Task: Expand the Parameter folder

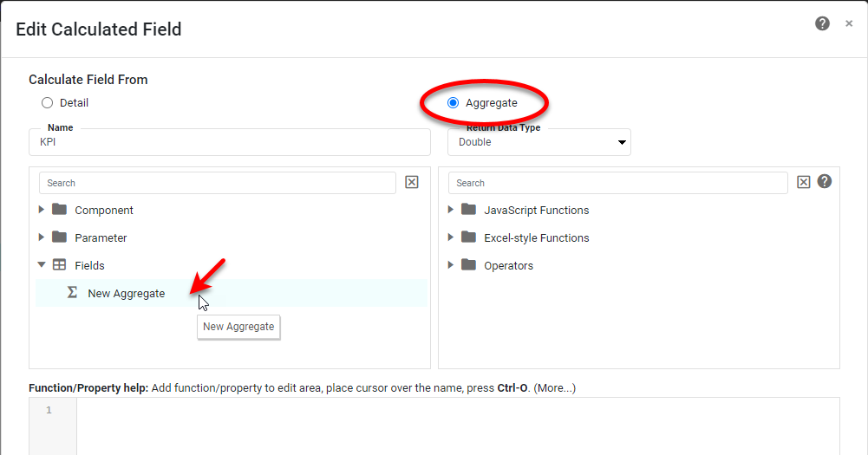Action: tap(41, 237)
